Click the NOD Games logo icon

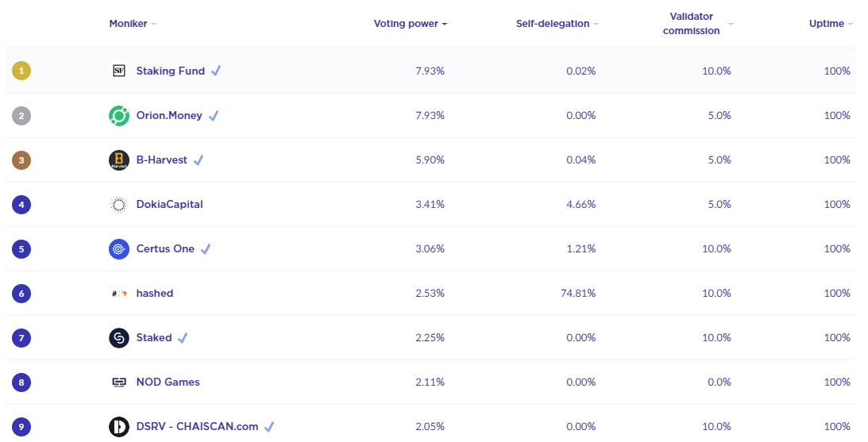[119, 382]
